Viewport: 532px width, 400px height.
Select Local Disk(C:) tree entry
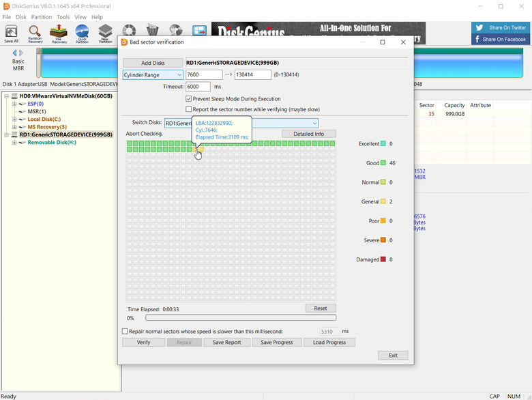[x=44, y=119]
